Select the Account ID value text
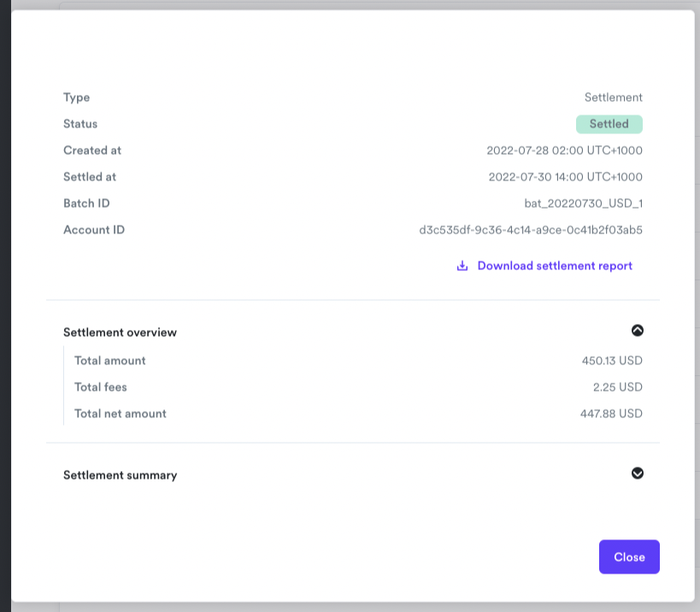The width and height of the screenshot is (700, 612). (x=530, y=230)
